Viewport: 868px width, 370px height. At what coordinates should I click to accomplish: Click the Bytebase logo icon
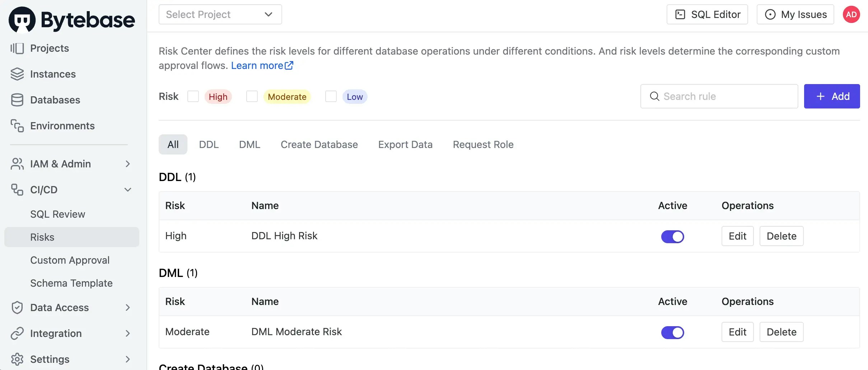(22, 20)
